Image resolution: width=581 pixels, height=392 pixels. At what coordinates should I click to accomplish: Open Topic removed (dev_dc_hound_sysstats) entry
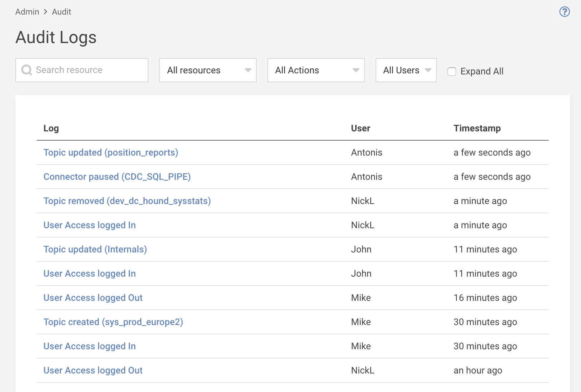127,201
